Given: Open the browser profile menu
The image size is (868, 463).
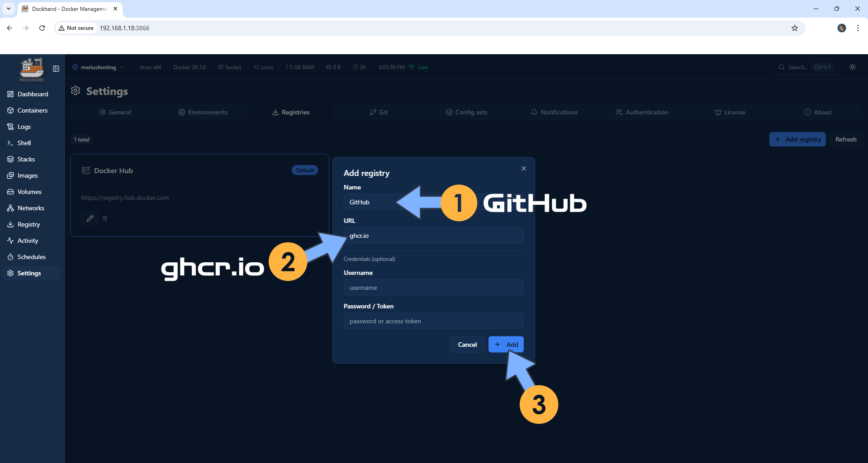Looking at the screenshot, I should 841,28.
